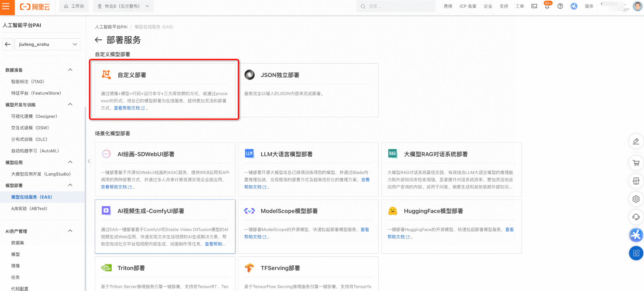Open 交互式建模（DSW）
644x291 pixels.
(x=30, y=128)
